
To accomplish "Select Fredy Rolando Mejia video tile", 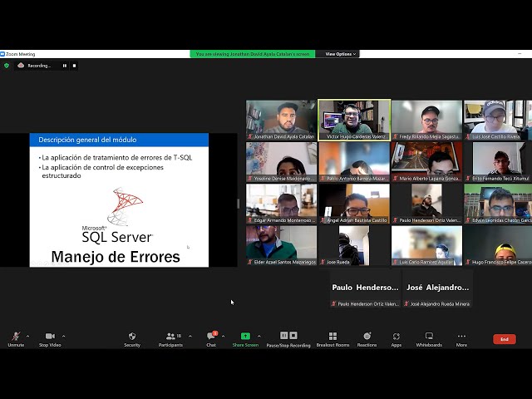I will point(426,120).
